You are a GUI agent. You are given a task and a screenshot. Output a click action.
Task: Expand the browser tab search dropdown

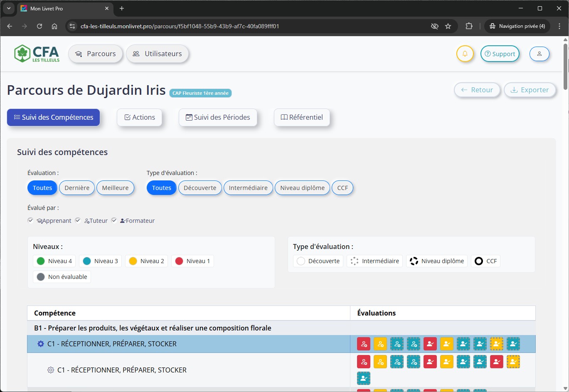pos(8,8)
